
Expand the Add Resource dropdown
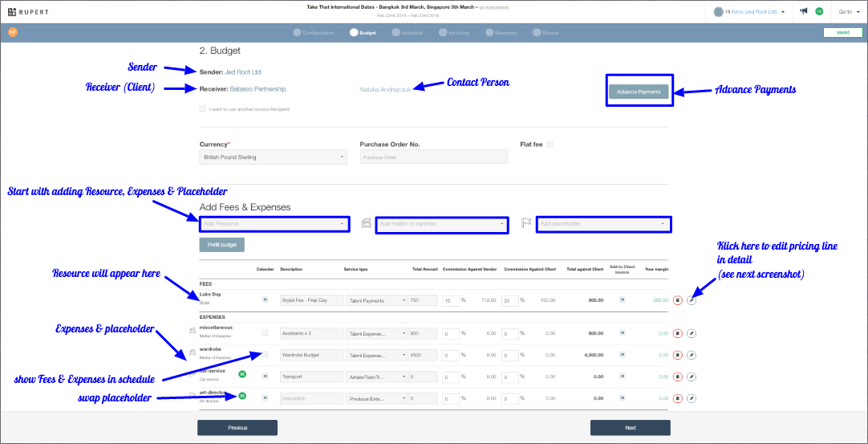(274, 223)
